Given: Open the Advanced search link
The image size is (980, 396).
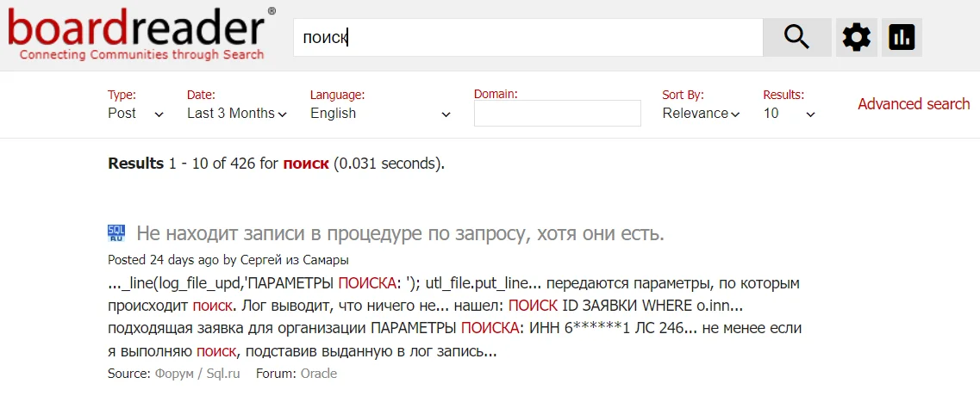Looking at the screenshot, I should [x=914, y=104].
